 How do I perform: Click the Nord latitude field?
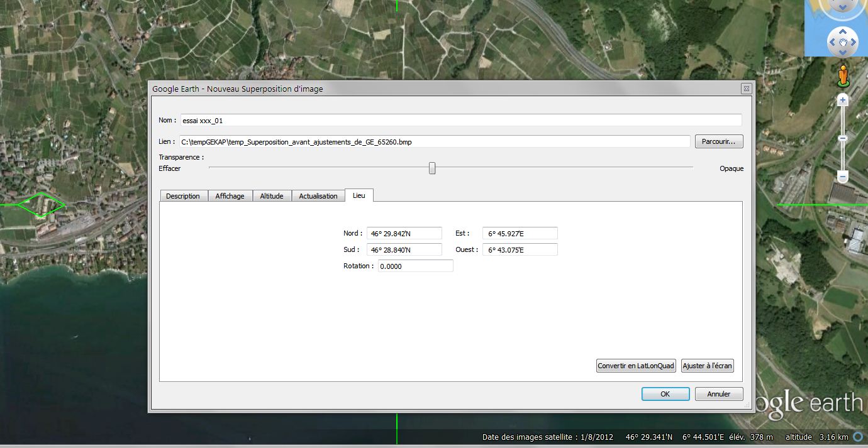click(404, 233)
